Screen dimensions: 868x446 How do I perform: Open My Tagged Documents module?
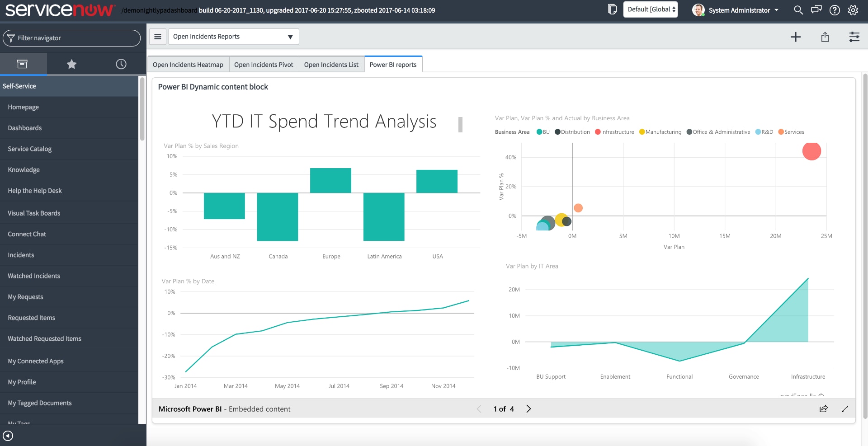click(69, 403)
